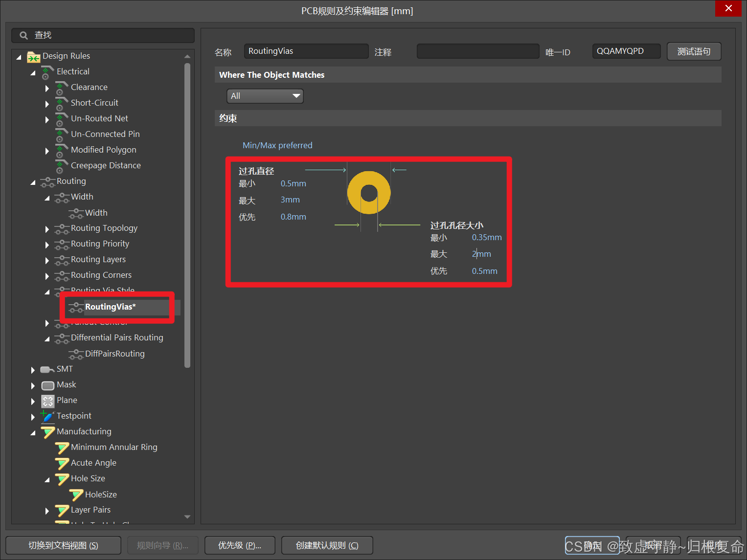
Task: Expand the SMT rules group
Action: (x=33, y=370)
